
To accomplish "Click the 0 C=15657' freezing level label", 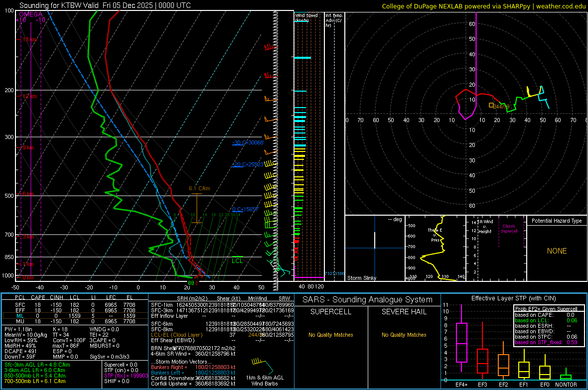I will click(246, 209).
